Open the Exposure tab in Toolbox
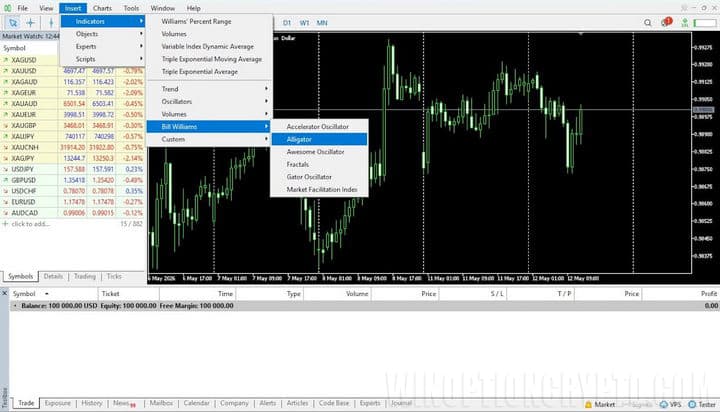720x412 pixels. [58, 403]
